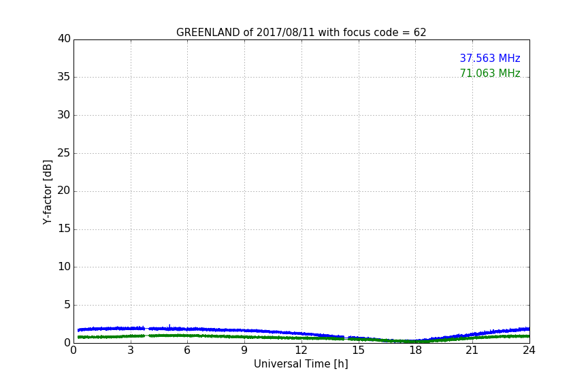This screenshot has height=392, width=588.
Task: Click y-axis tick label 5
Action: pos(67,305)
